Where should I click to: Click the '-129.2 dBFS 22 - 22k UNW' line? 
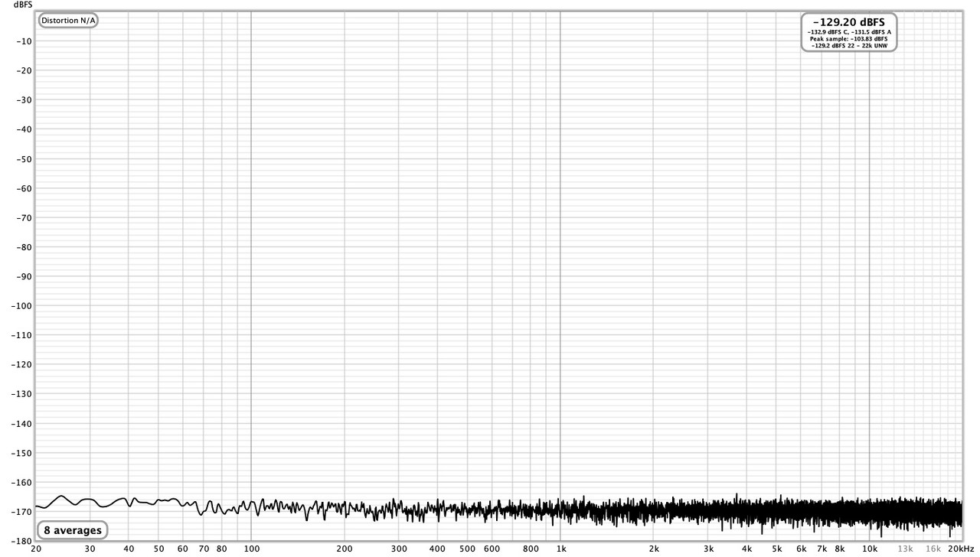849,45
